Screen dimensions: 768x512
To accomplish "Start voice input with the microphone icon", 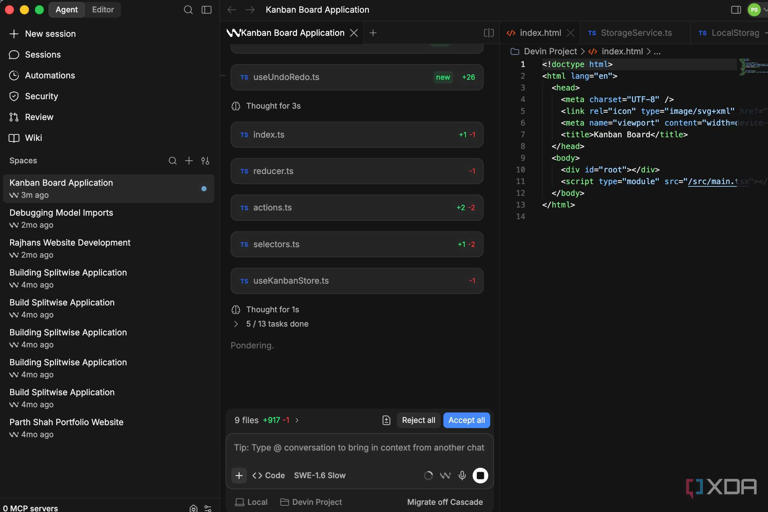I will point(462,475).
